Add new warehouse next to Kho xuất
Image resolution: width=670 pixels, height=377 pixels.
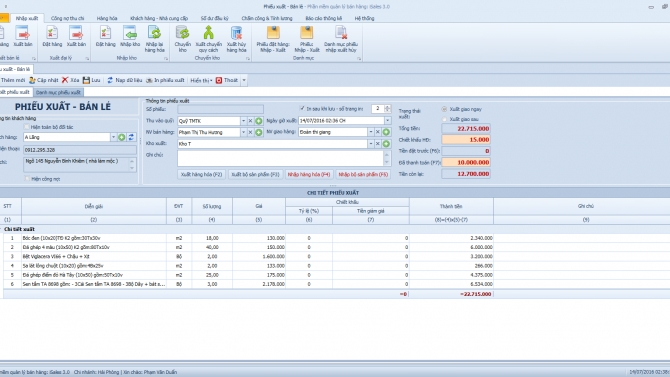click(386, 144)
